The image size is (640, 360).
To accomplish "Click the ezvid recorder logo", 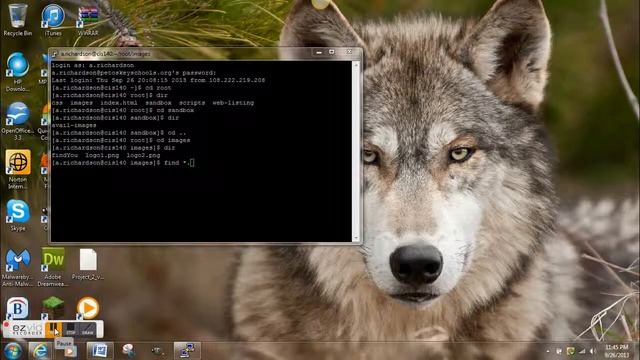I will click(x=26, y=329).
